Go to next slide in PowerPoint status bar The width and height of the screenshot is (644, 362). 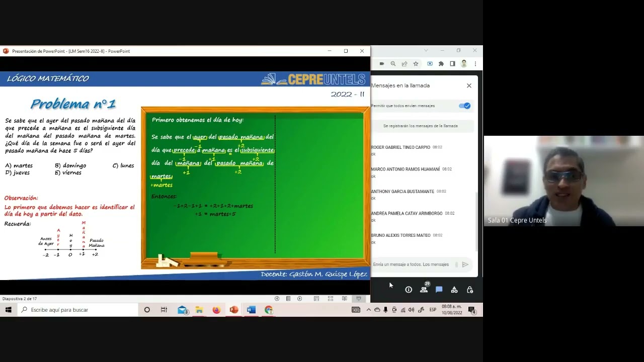[x=300, y=299]
